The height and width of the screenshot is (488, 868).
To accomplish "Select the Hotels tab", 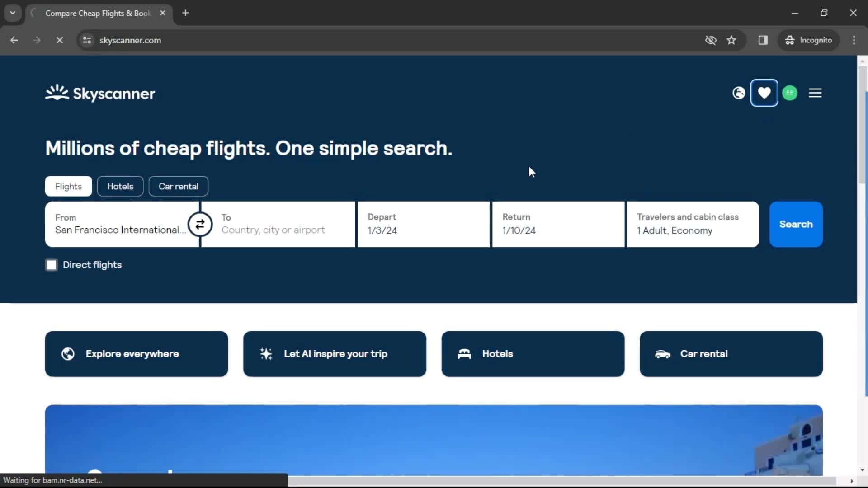I will 120,187.
